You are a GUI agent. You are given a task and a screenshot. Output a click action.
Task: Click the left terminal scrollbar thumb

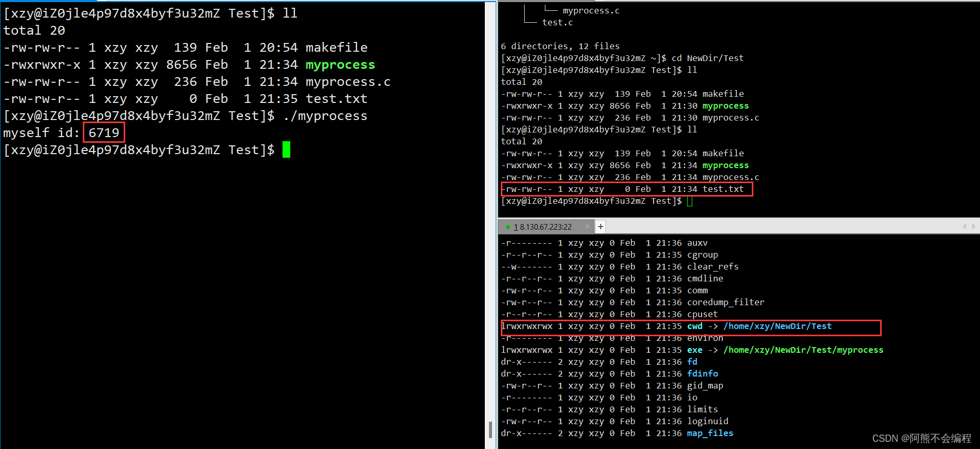tap(490, 429)
